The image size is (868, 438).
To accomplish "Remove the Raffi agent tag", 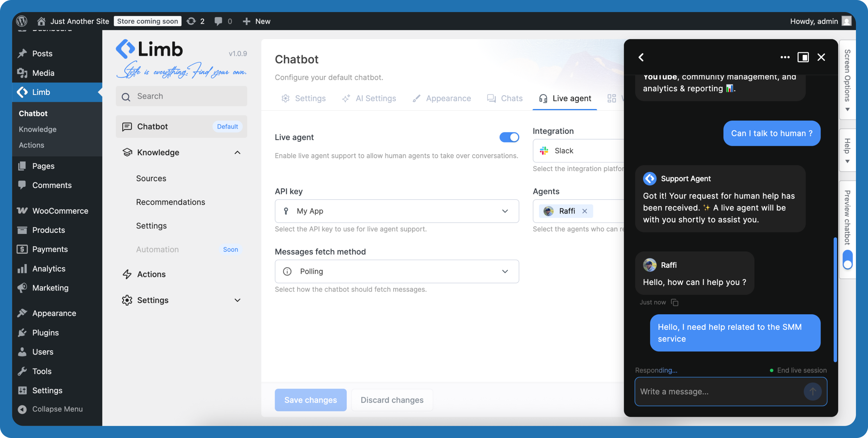I will click(x=585, y=211).
